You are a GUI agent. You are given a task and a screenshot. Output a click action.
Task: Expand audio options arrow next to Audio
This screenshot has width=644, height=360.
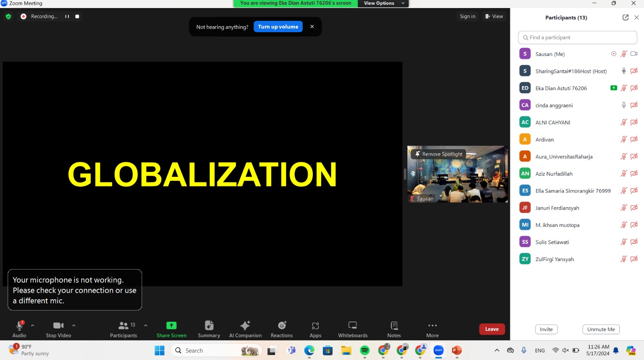click(33, 325)
